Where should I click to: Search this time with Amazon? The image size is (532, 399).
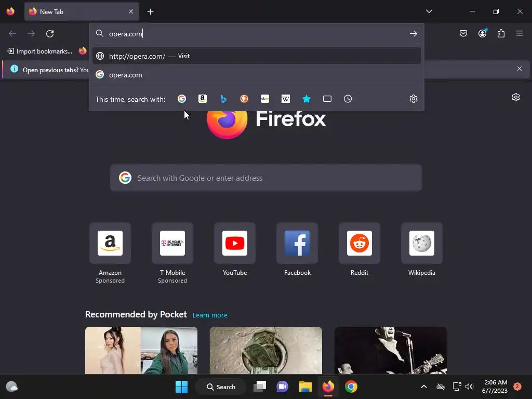203,99
